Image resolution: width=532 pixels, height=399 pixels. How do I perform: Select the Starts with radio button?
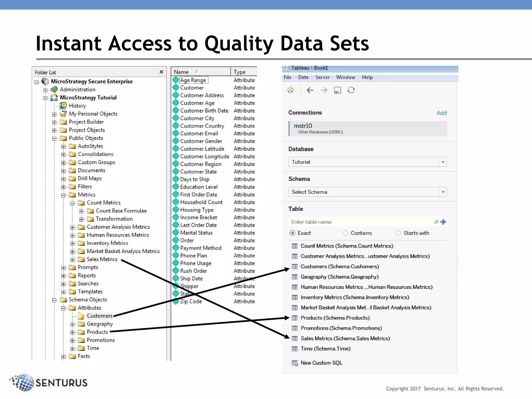pyautogui.click(x=398, y=233)
